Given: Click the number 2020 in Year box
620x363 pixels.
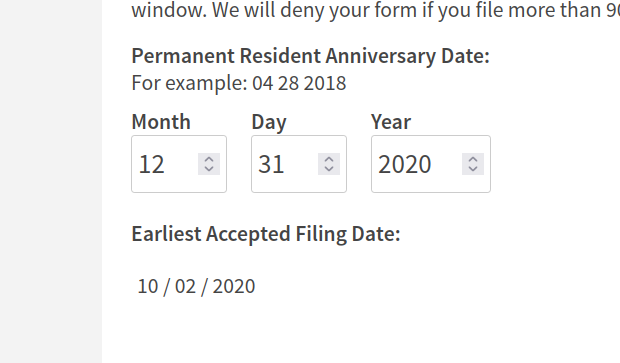Looking at the screenshot, I should [x=404, y=164].
